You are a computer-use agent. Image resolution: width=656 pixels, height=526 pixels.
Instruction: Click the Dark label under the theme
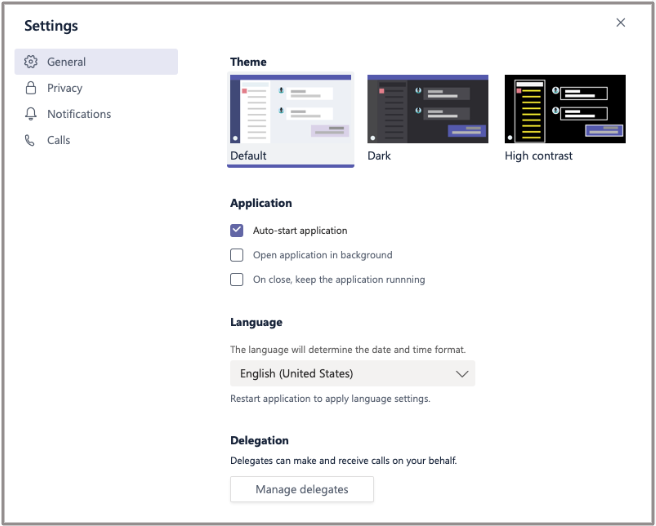379,156
